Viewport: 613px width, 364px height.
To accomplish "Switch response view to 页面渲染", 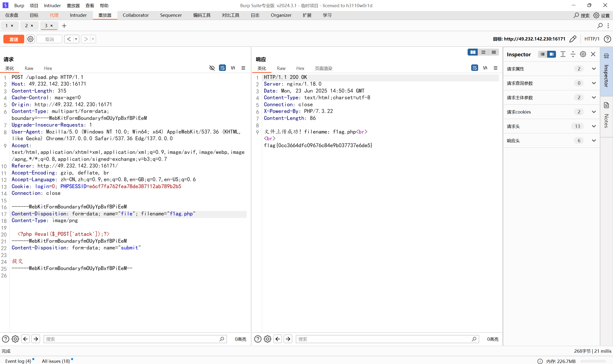I will (323, 68).
